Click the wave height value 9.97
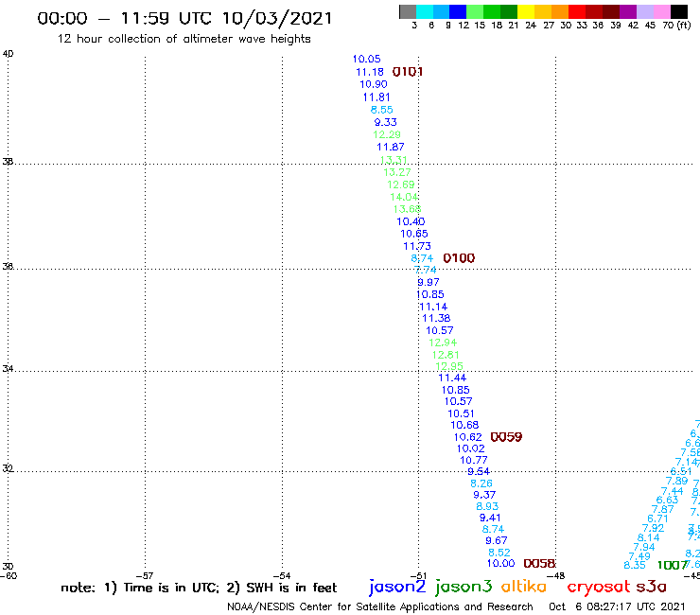Screen dimensions: 700x615 [x=429, y=282]
